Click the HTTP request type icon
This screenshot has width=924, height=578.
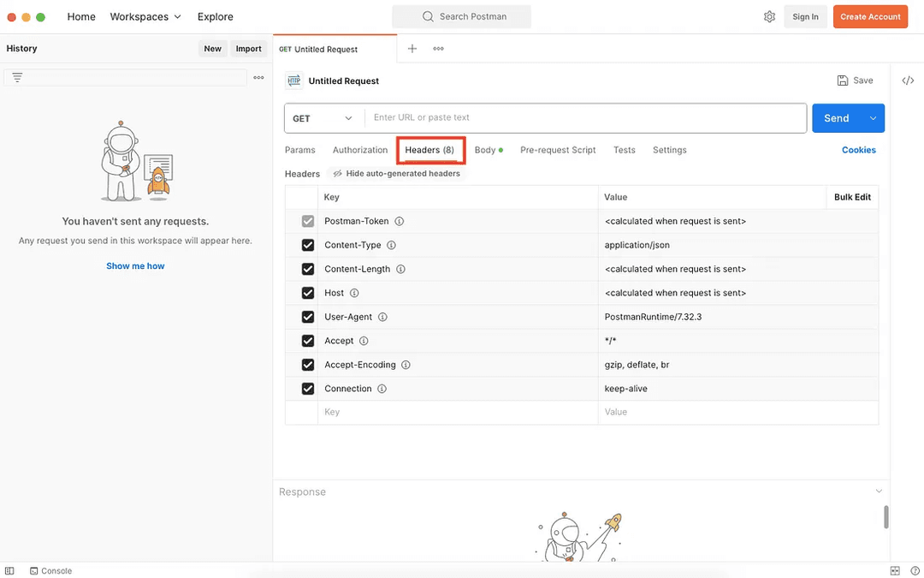[x=294, y=80]
